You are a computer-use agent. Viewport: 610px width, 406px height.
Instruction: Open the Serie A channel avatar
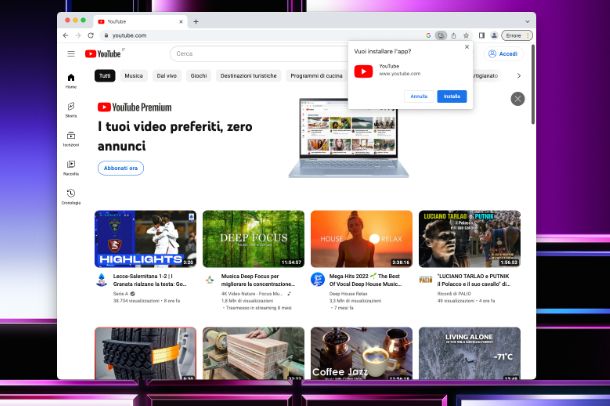pyautogui.click(x=102, y=280)
